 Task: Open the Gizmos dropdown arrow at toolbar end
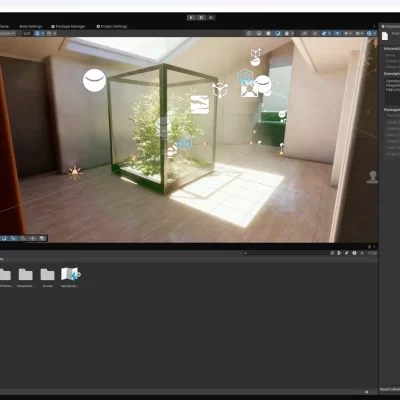pos(375,33)
